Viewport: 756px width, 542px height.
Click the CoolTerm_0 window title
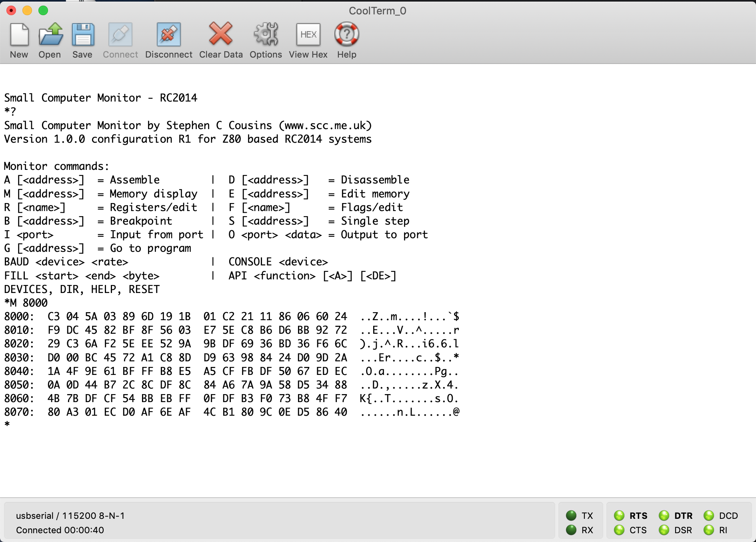[378, 11]
